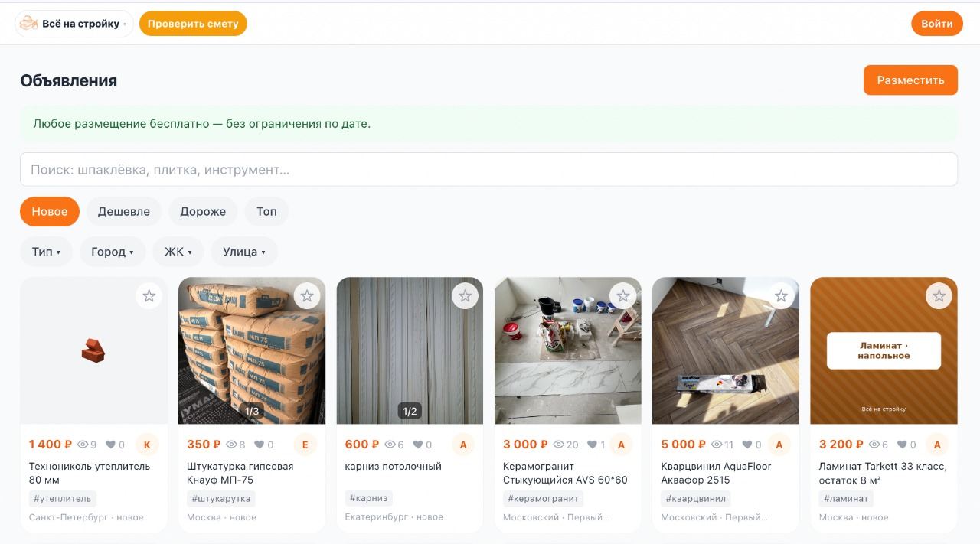Open seller A avatar on Ламинат Tarkett card
Screen dimensions: 980x544
(x=937, y=445)
